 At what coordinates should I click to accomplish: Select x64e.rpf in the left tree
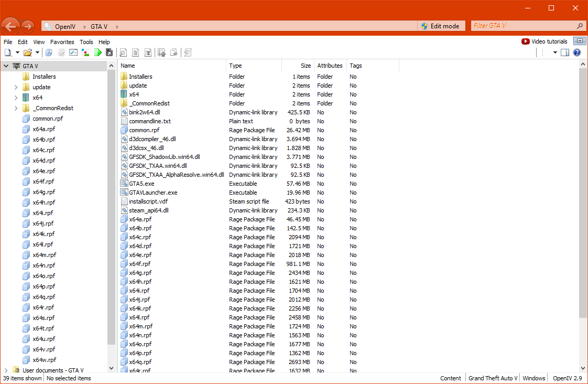(44, 171)
